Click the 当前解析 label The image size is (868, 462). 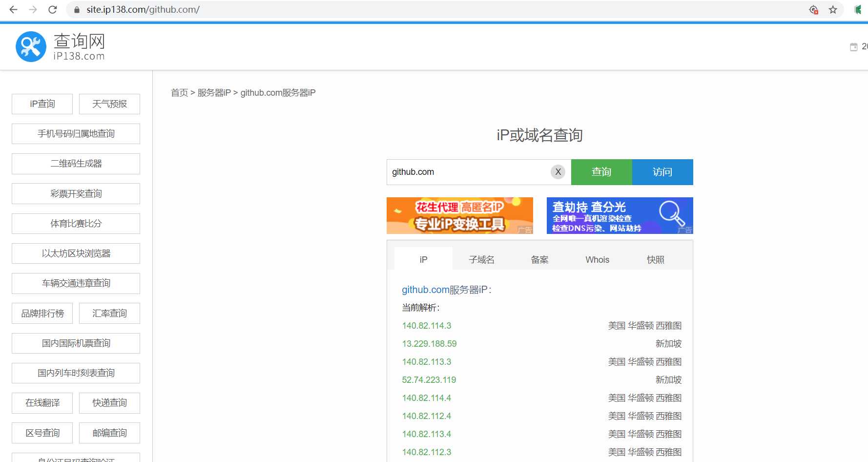(420, 308)
